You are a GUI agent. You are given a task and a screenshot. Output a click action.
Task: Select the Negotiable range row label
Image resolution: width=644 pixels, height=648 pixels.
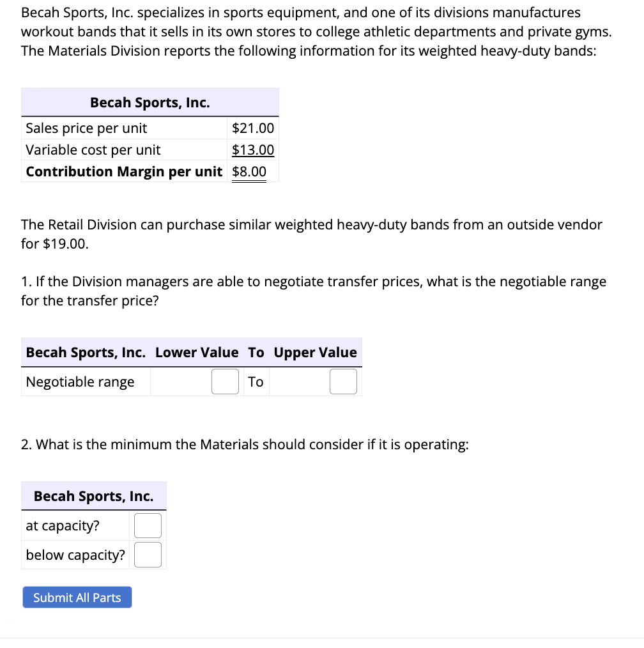click(79, 382)
